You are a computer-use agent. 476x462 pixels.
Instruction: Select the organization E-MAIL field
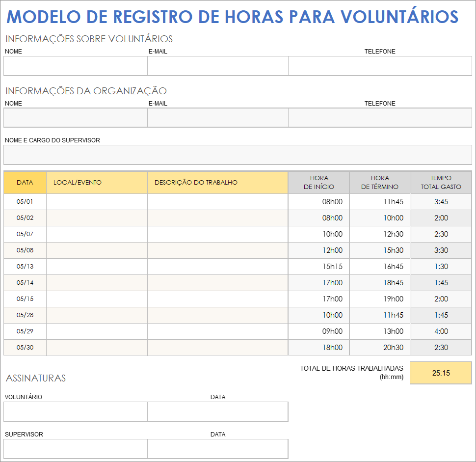tap(217, 117)
